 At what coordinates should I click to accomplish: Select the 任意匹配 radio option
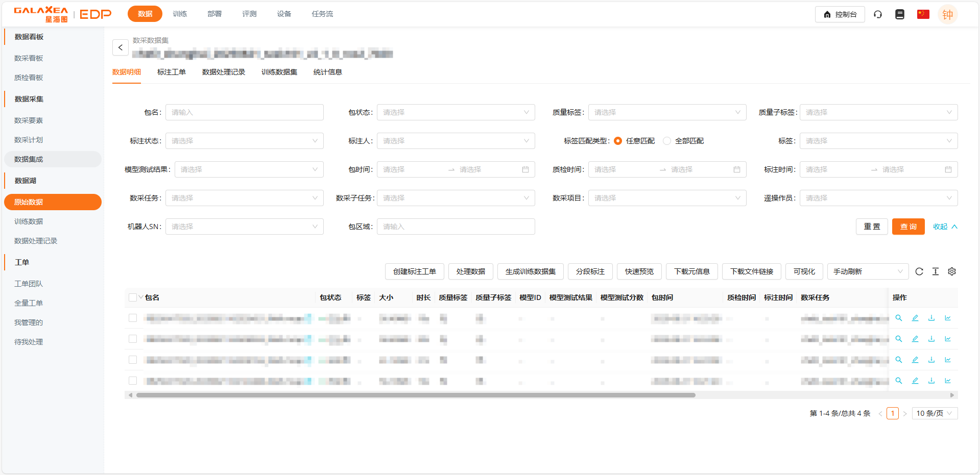pos(618,141)
